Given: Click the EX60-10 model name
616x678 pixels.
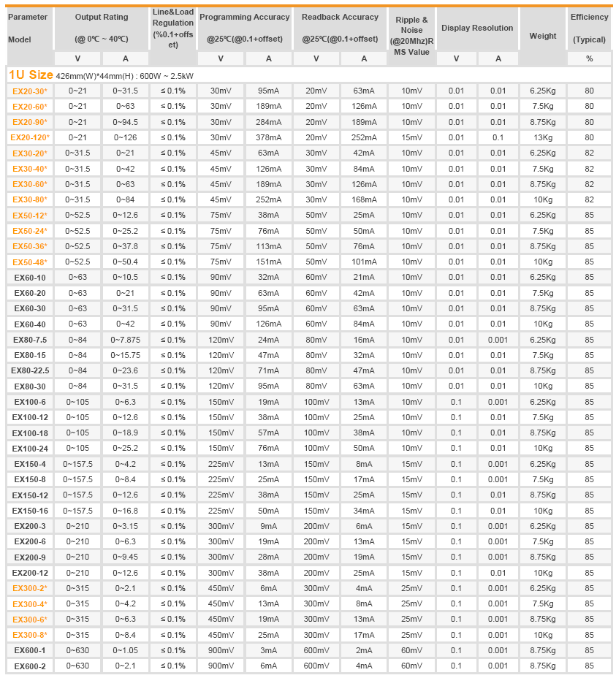Looking at the screenshot, I should (x=30, y=278).
